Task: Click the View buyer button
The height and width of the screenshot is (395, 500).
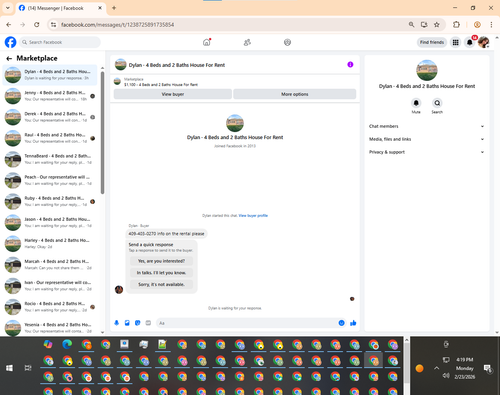Action: tap(173, 94)
